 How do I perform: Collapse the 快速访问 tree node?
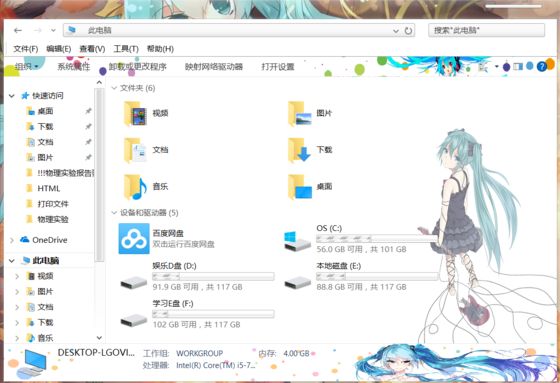coord(12,96)
